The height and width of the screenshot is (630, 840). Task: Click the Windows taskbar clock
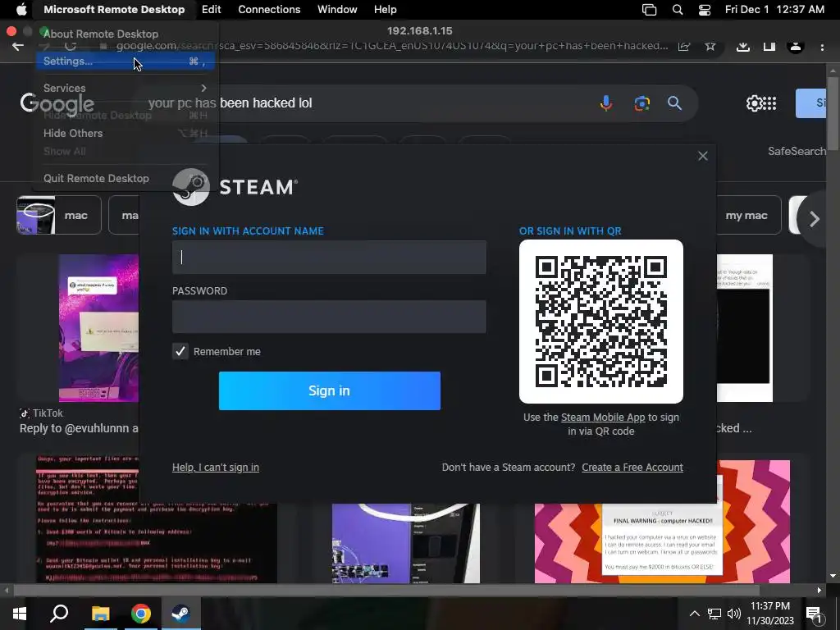pos(770,614)
